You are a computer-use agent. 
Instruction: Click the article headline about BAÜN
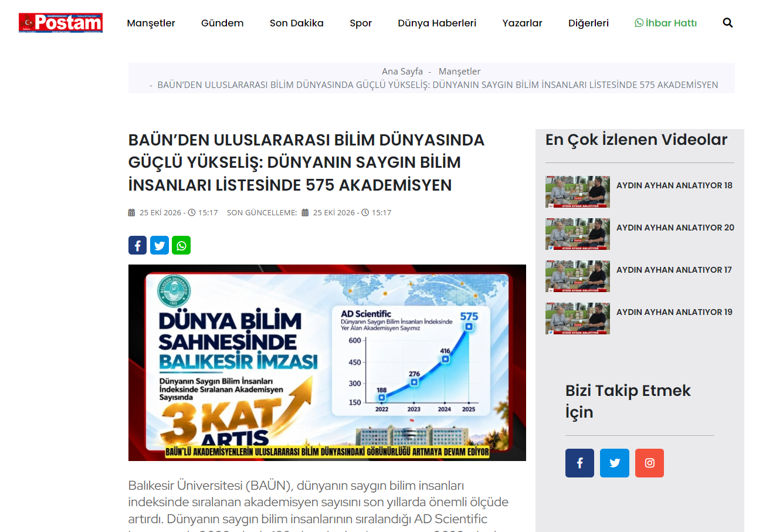coord(307,162)
